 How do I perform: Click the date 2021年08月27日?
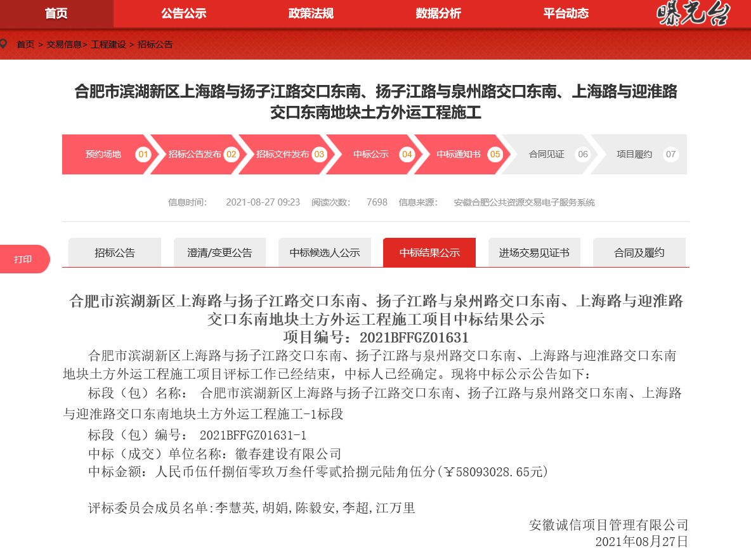coord(642,542)
